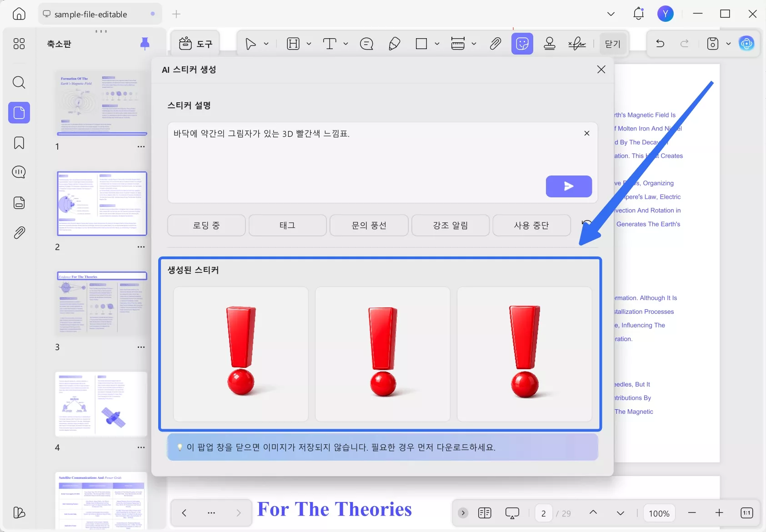Click the attach file paperclip tool
The width and height of the screenshot is (766, 532).
(x=496, y=44)
